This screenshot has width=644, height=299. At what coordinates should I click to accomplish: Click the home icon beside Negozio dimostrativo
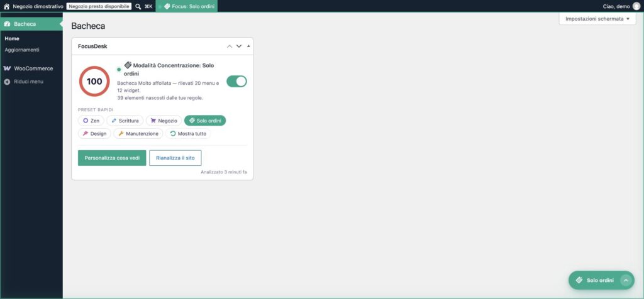pyautogui.click(x=6, y=6)
